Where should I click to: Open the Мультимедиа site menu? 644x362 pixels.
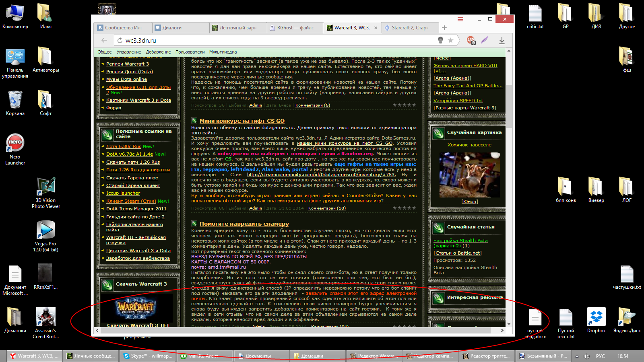pyautogui.click(x=223, y=52)
